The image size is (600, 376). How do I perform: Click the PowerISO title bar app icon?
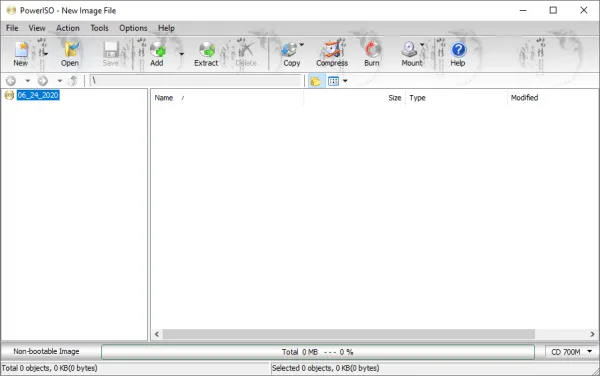pyautogui.click(x=11, y=10)
